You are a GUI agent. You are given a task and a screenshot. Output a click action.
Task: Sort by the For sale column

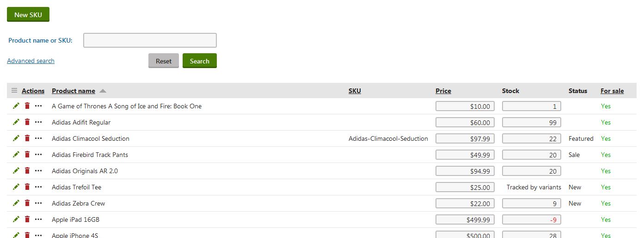pyautogui.click(x=612, y=91)
